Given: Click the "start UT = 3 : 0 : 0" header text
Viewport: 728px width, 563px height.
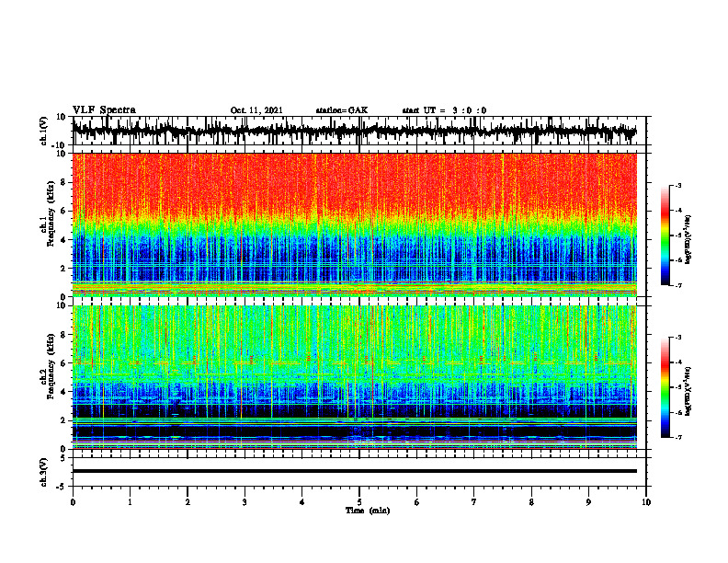Looking at the screenshot, I should coord(444,110).
